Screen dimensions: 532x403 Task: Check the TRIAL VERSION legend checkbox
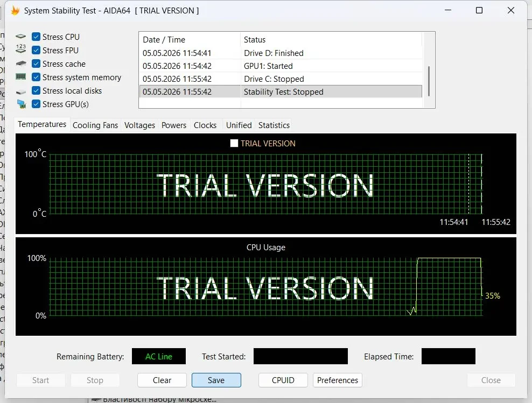(x=234, y=143)
